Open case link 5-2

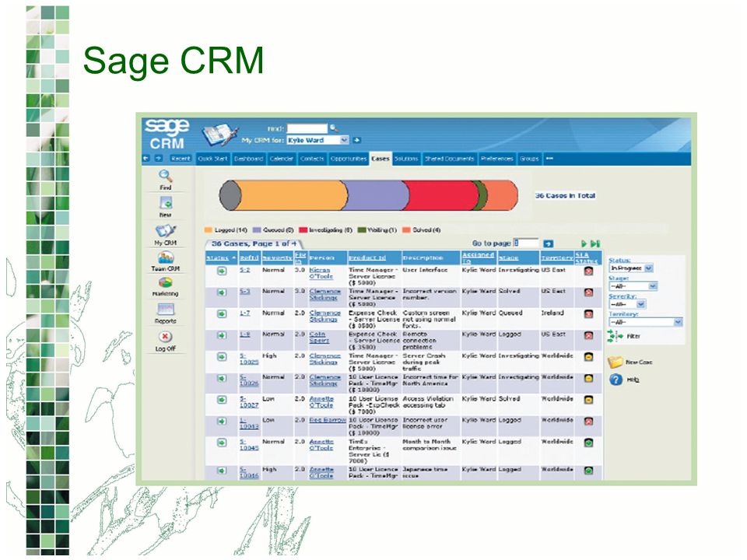[x=244, y=270]
